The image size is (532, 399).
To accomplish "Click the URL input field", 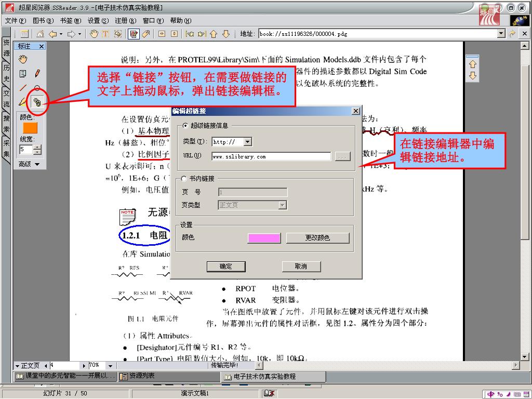I will [271, 156].
